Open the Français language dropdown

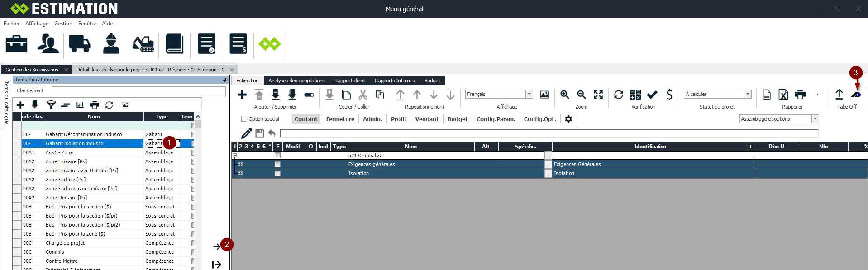pos(529,94)
